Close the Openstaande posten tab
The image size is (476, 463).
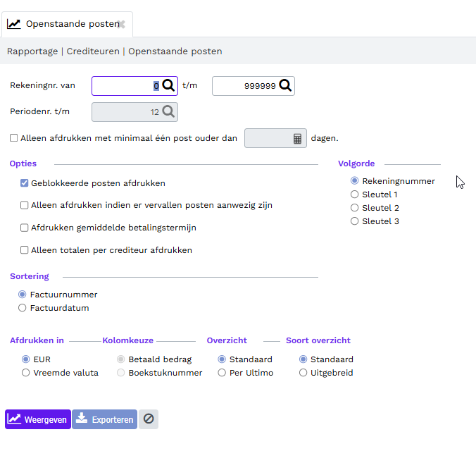coord(121,24)
